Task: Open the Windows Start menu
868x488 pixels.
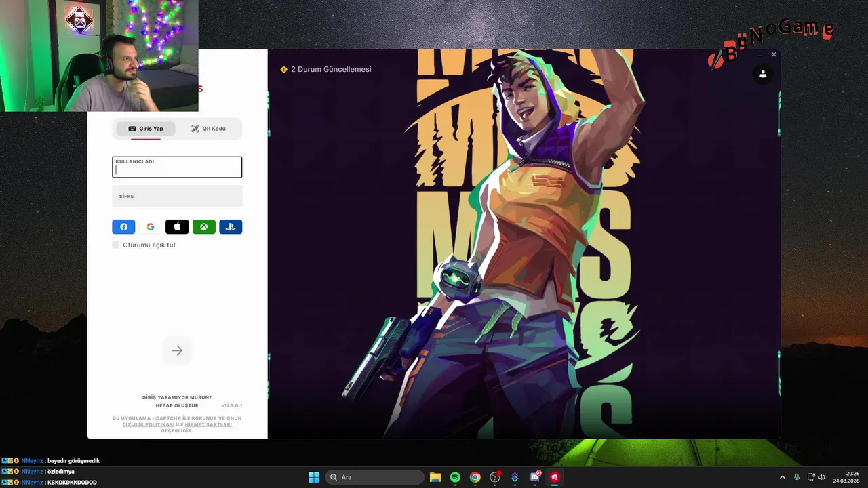Action: pos(314,477)
